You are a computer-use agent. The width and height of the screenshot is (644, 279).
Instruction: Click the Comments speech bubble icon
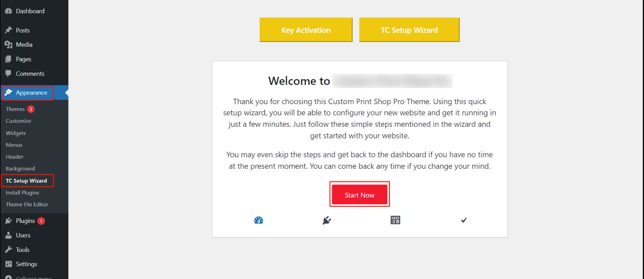point(8,73)
